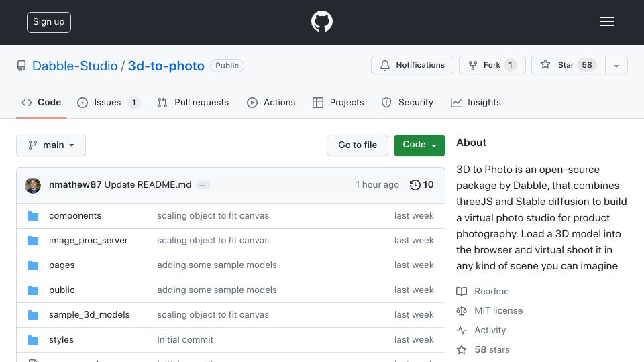Click the repository icon beside Dabble-Studio
This screenshot has height=362, width=644.
pyautogui.click(x=21, y=66)
